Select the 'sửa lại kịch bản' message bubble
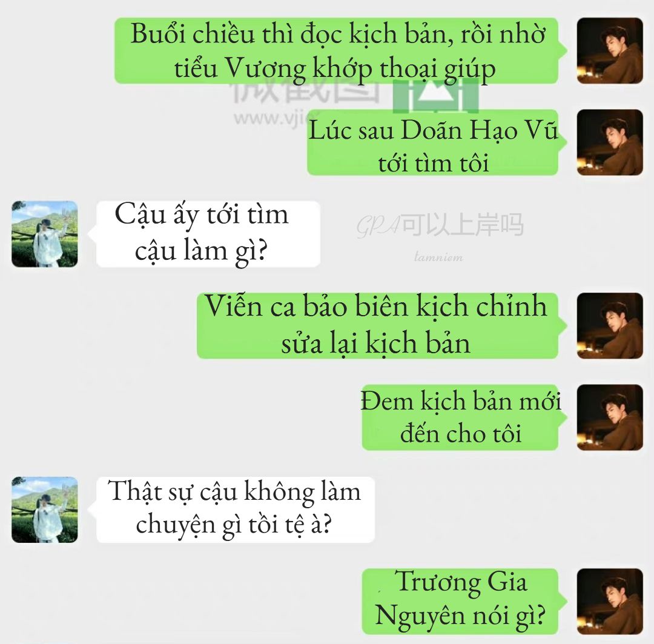The height and width of the screenshot is (644, 654). (x=377, y=326)
